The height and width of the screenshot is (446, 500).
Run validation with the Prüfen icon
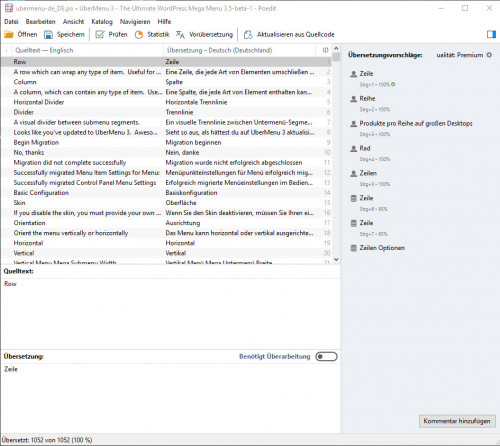pos(100,34)
